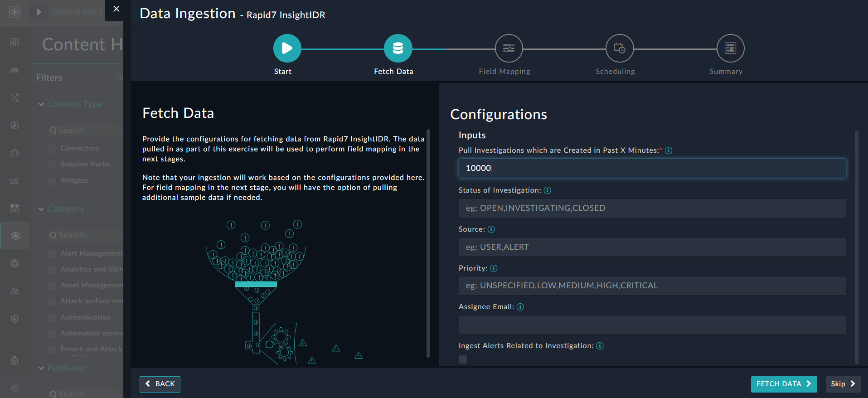The width and height of the screenshot is (868, 398).
Task: Collapse the Content Type filter section
Action: 41,104
